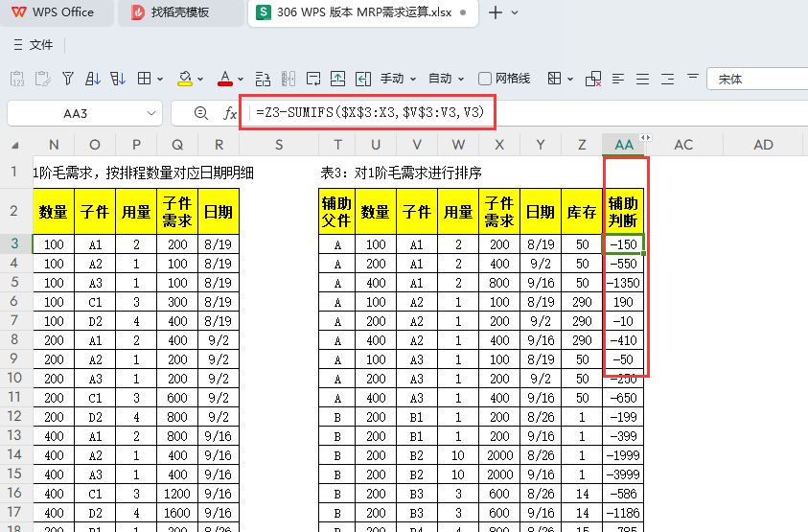
Task: Align text center
Action: (642, 79)
